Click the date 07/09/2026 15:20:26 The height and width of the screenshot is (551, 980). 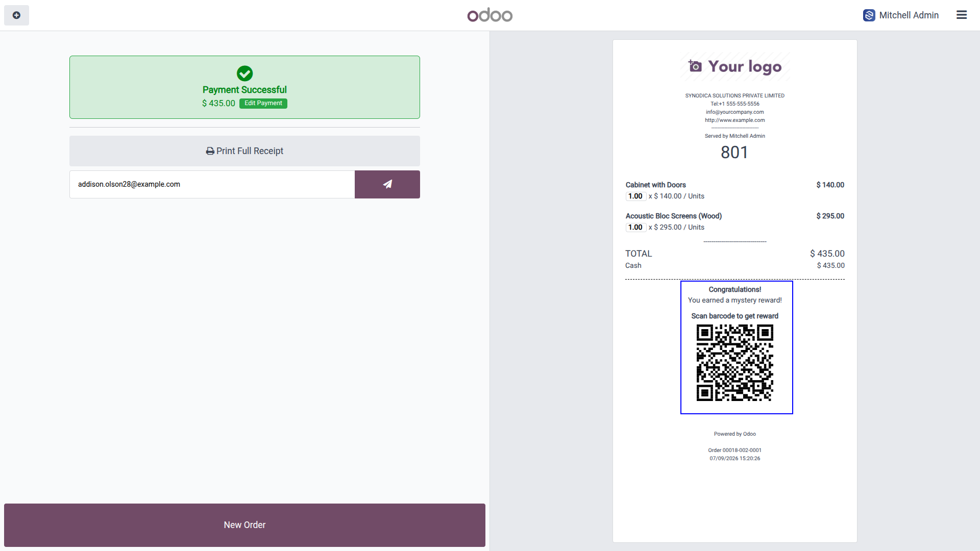[734, 459]
